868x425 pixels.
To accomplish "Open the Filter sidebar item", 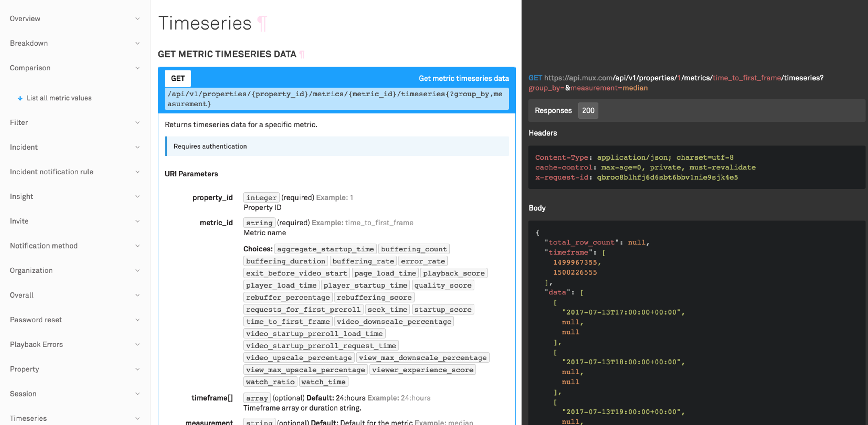I will 19,122.
